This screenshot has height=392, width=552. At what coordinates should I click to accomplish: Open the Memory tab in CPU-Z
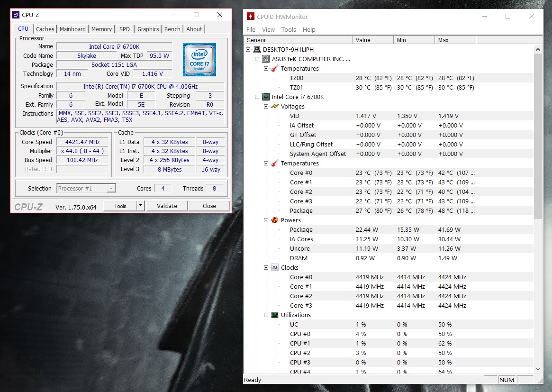pyautogui.click(x=101, y=29)
